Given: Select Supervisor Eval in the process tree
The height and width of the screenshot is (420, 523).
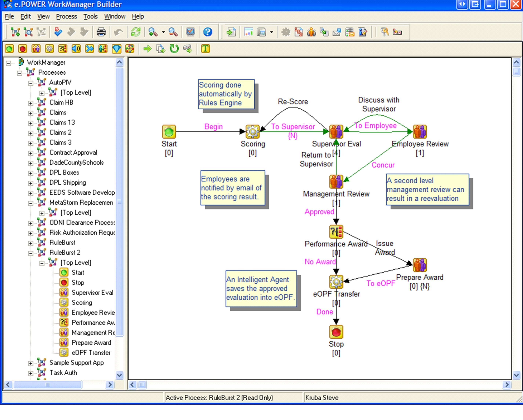Looking at the screenshot, I should click(x=92, y=293).
